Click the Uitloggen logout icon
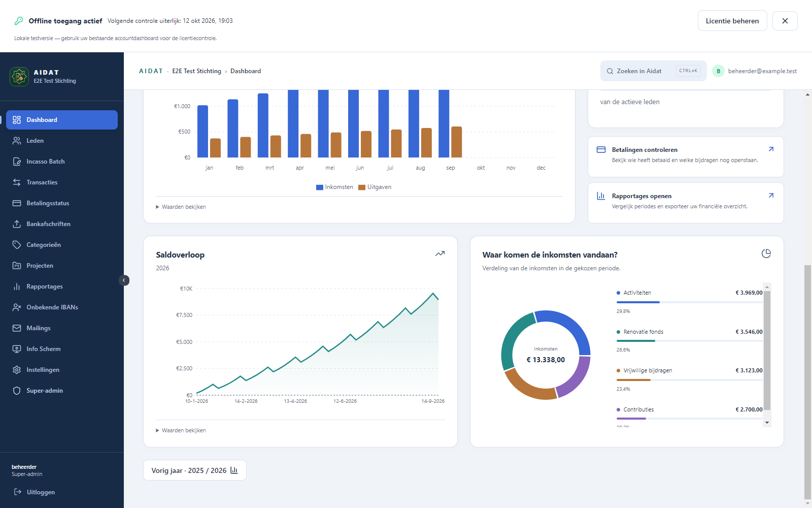This screenshot has width=812, height=508. (18, 492)
